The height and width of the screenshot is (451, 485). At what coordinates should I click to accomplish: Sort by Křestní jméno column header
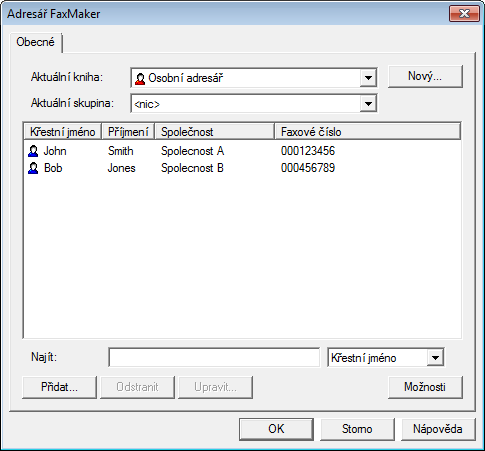point(63,132)
